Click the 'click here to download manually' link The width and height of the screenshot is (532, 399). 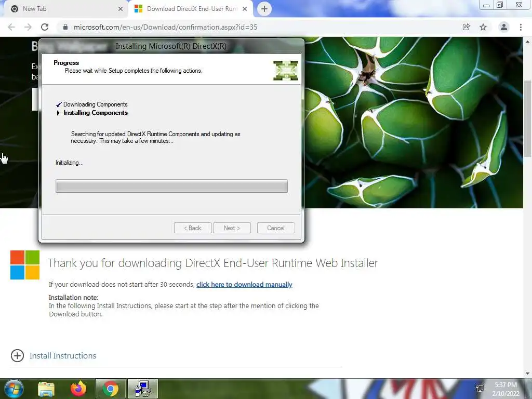coord(244,285)
